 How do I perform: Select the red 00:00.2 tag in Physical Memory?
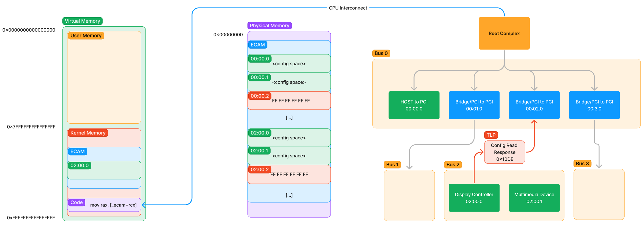tap(260, 96)
